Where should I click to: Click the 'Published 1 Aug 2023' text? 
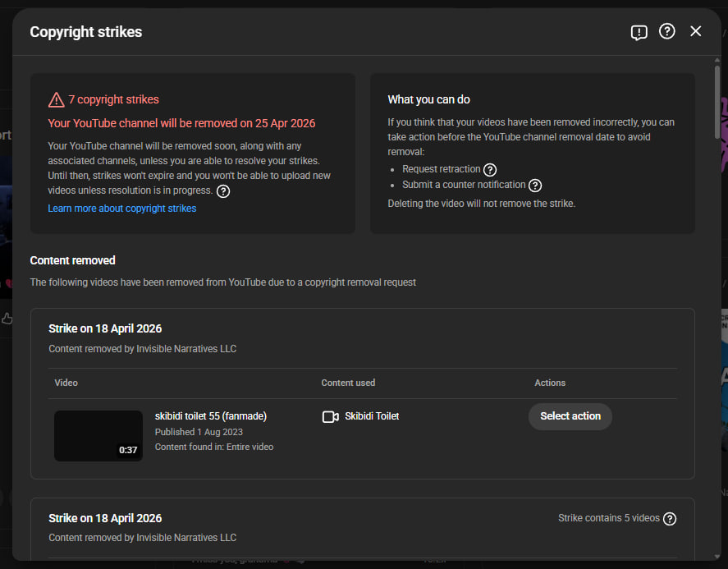click(x=199, y=432)
